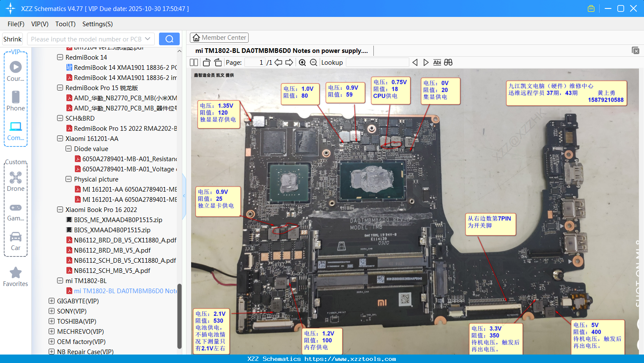Click the yellow VIP bag icon in title bar
This screenshot has height=363, width=644.
click(591, 8)
